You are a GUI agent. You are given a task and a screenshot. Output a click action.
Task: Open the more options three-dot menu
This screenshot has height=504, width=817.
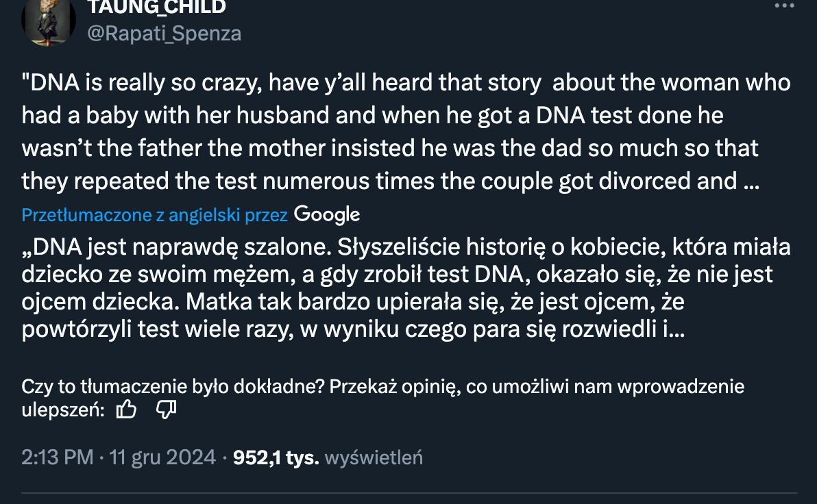tap(784, 5)
